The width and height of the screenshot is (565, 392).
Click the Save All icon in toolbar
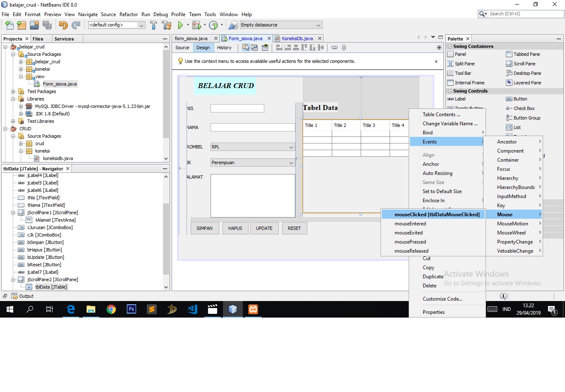pyautogui.click(x=47, y=25)
